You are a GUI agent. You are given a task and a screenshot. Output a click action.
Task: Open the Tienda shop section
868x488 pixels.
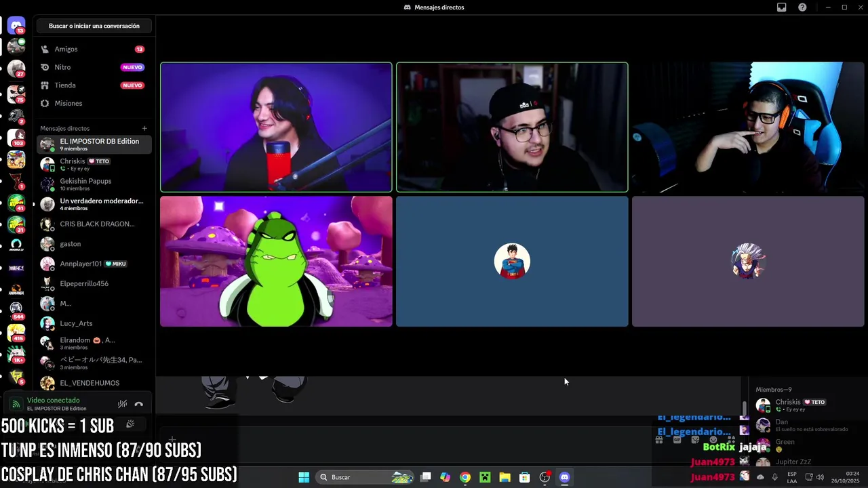tap(94, 85)
